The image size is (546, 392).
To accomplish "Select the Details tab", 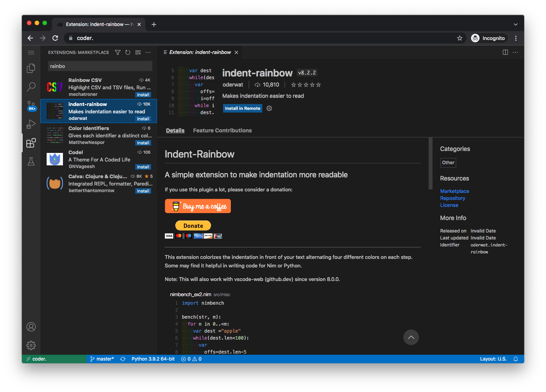I will pyautogui.click(x=175, y=130).
